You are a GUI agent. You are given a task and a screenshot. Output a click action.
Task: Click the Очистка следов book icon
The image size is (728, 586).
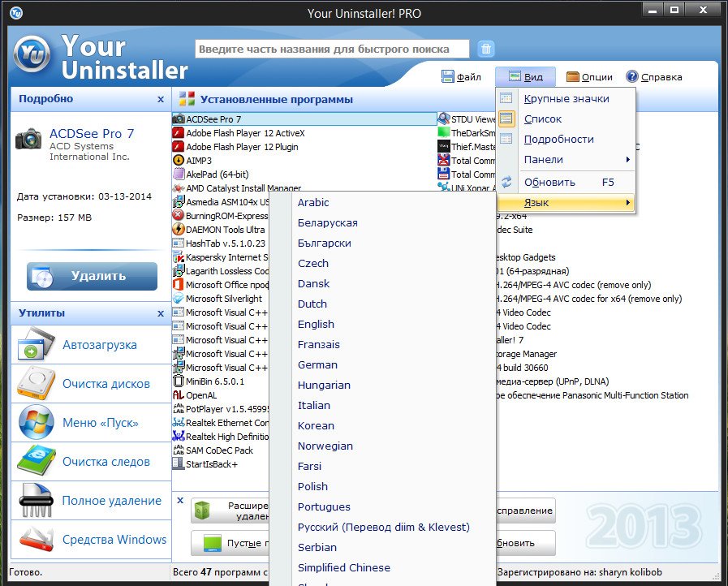click(x=36, y=461)
